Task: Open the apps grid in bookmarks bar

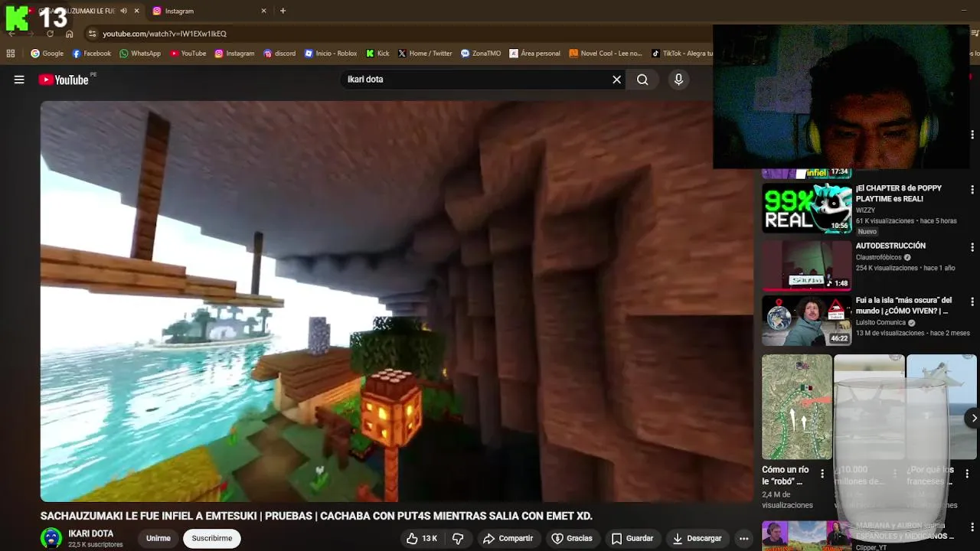Action: coord(11,54)
